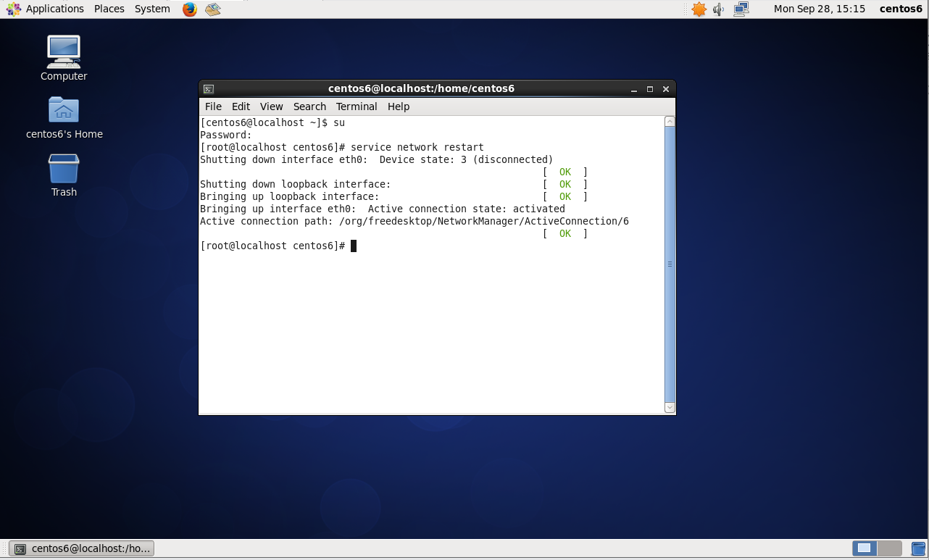The image size is (929, 560).
Task: Click the terminal scrollbar down arrow
Action: coord(670,408)
